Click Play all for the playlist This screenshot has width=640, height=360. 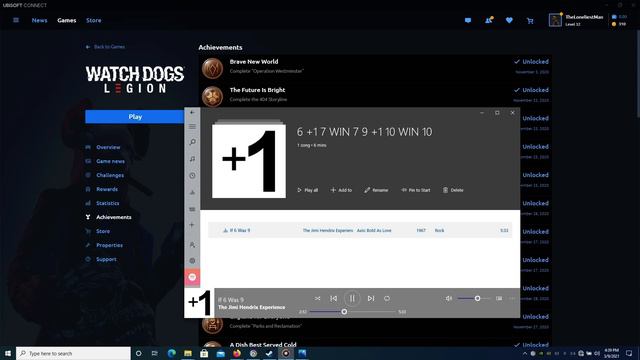pyautogui.click(x=308, y=190)
